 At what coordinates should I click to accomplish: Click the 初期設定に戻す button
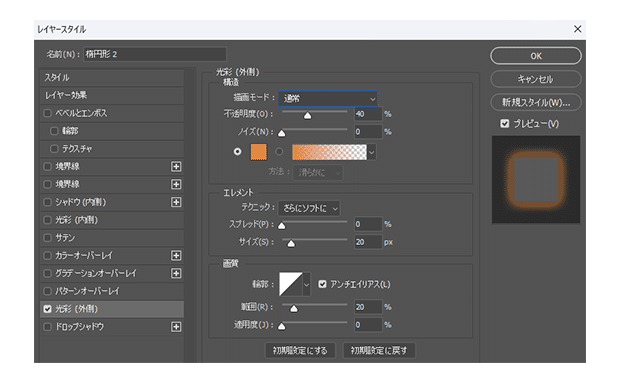point(379,350)
